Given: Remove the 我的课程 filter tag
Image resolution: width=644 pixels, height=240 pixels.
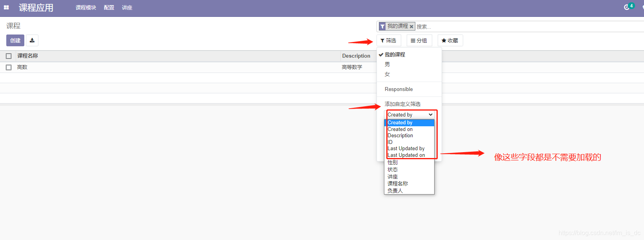Looking at the screenshot, I should tap(411, 26).
